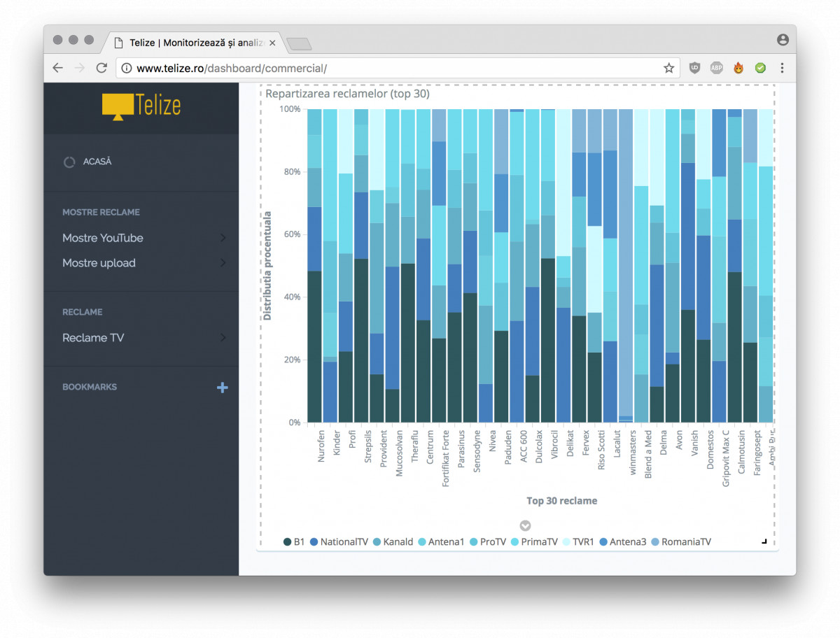Screen dimensions: 840x638
Task: Click the flame face extension icon
Action: coord(738,68)
